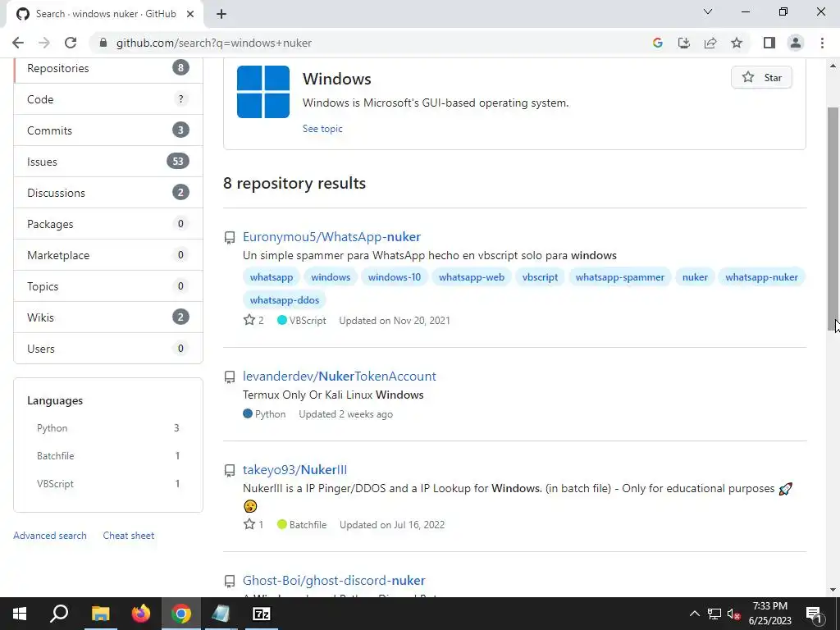Close the GitHub search tab
Viewport: 840px width, 630px height.
(190, 14)
